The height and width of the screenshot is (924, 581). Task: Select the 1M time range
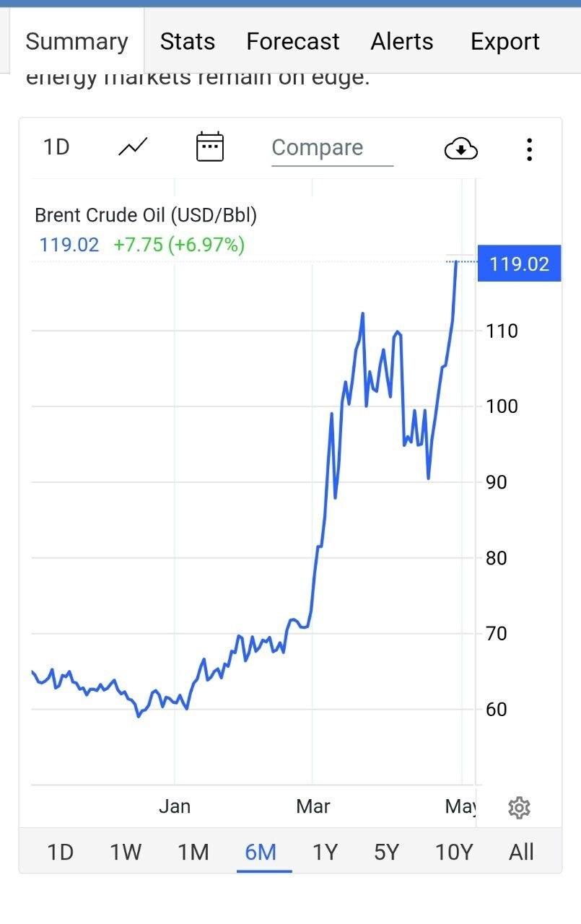[x=193, y=853]
